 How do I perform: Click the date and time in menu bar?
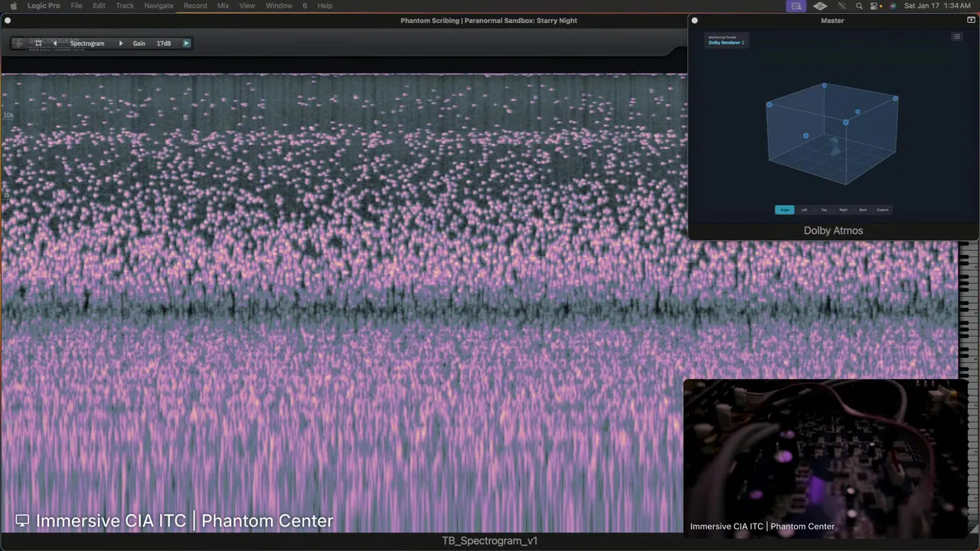937,5
